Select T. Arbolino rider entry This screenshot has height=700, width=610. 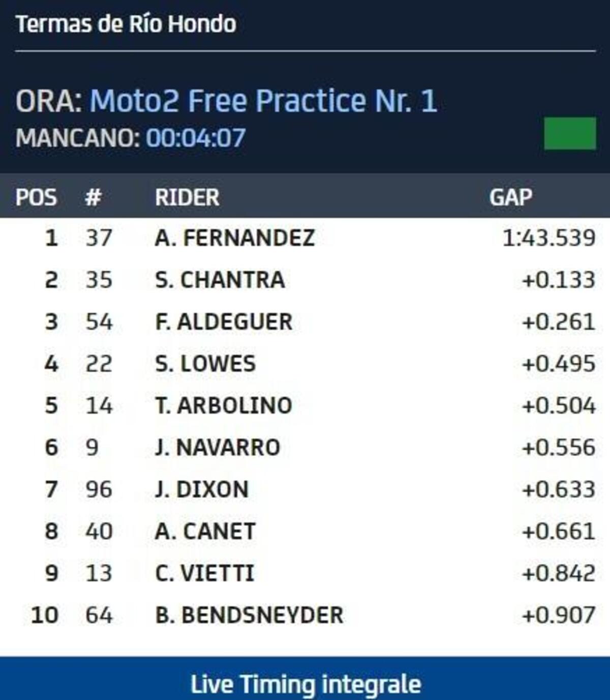(224, 405)
